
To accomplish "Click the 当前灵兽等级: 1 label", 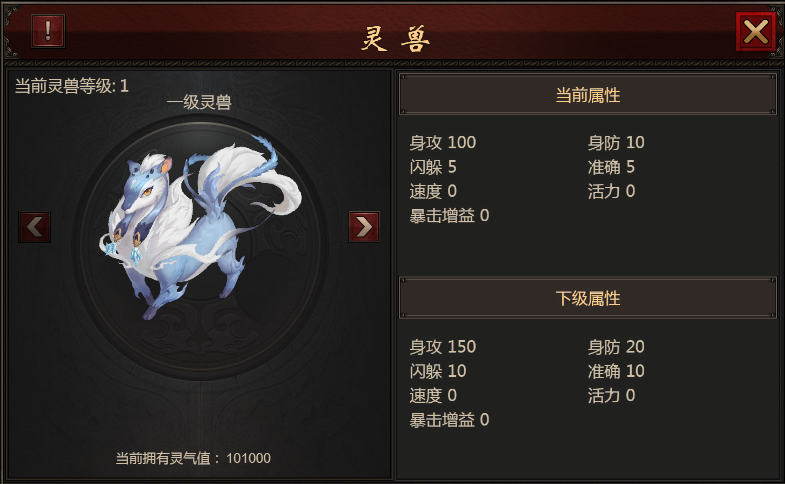I will [x=72, y=86].
